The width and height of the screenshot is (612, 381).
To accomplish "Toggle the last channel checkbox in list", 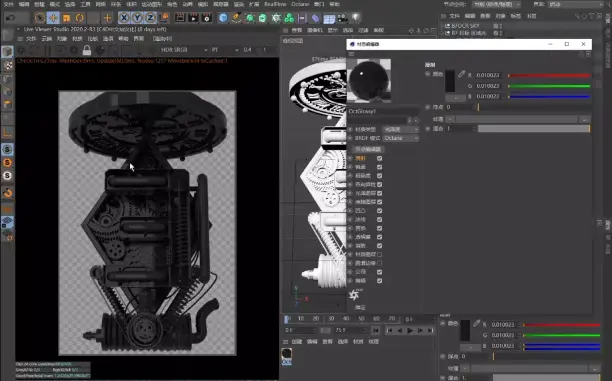I will (x=379, y=281).
